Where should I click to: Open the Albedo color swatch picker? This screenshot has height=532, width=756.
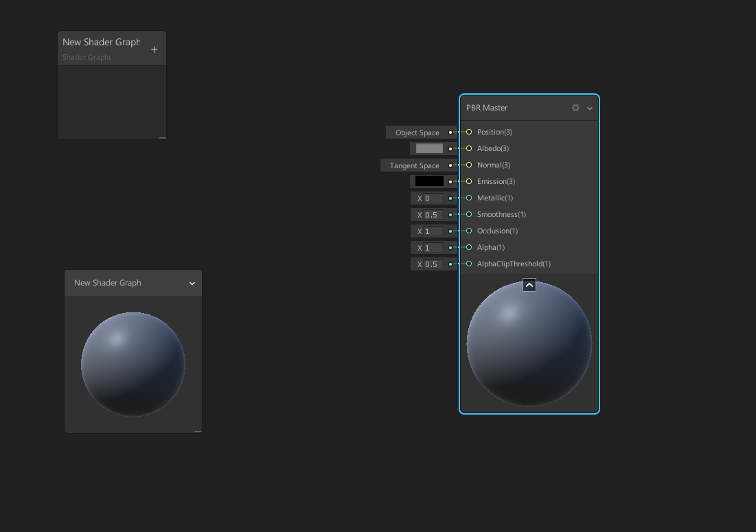coord(428,148)
